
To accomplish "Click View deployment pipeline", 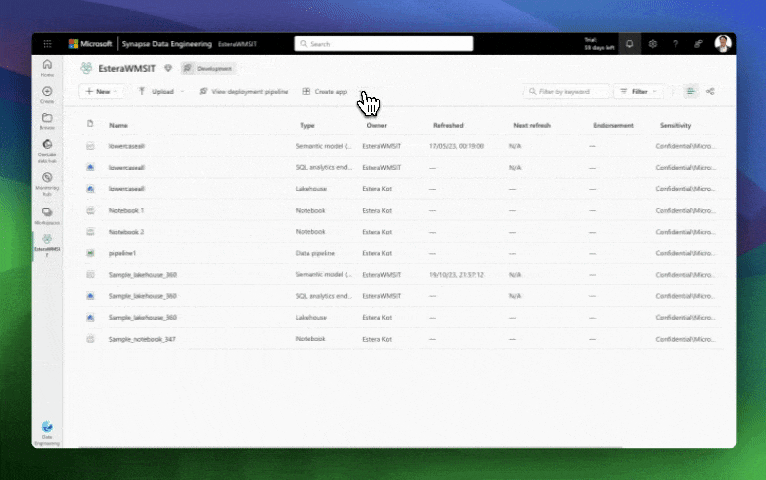I will tap(244, 91).
